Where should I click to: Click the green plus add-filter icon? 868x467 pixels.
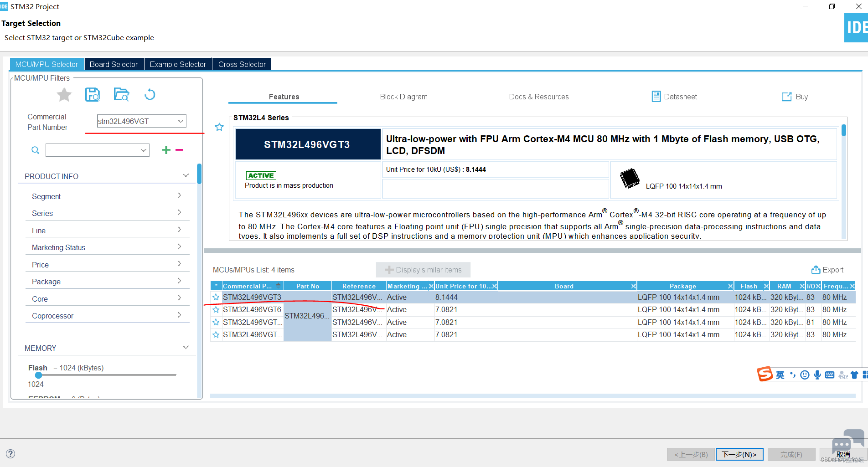click(166, 150)
